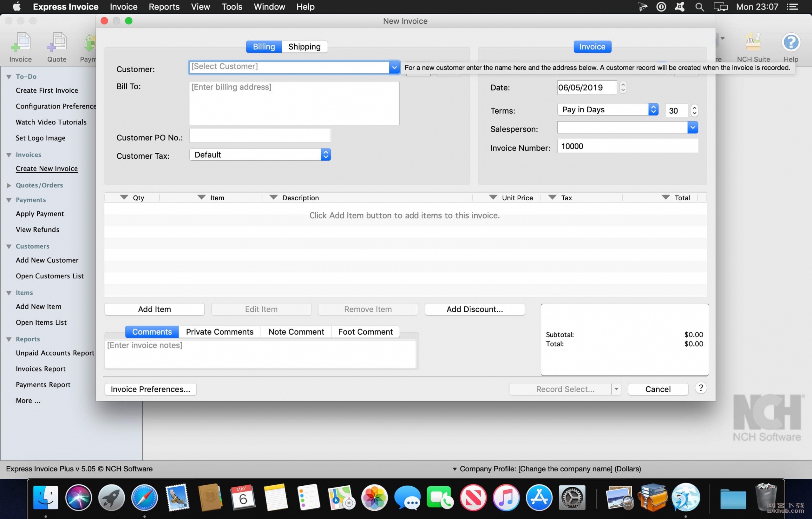Click the Date stepper arrows
Screen dimensions: 812x519
tap(623, 87)
